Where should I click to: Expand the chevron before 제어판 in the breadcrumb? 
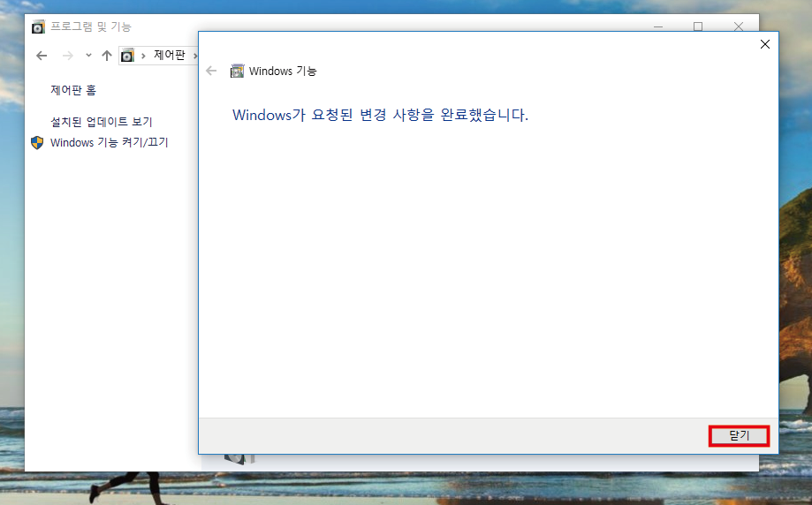pos(143,56)
